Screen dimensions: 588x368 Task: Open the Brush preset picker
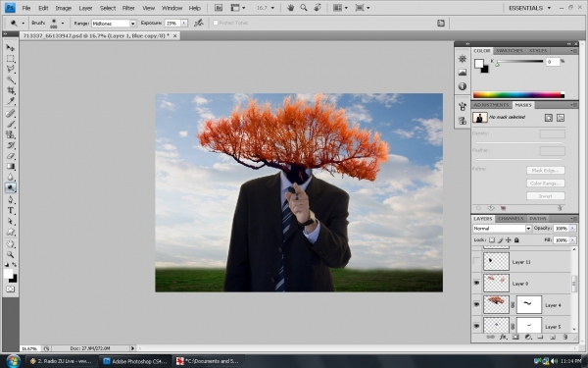point(63,24)
